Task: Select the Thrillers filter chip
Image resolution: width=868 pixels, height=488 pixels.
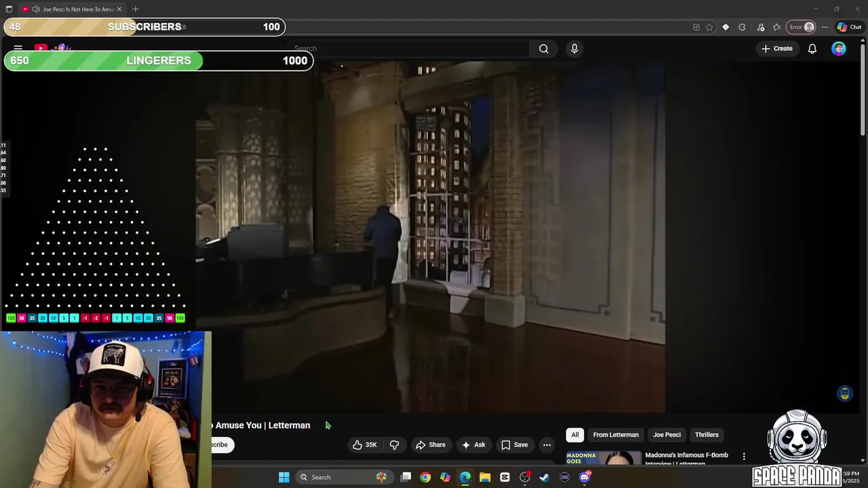Action: click(x=707, y=434)
